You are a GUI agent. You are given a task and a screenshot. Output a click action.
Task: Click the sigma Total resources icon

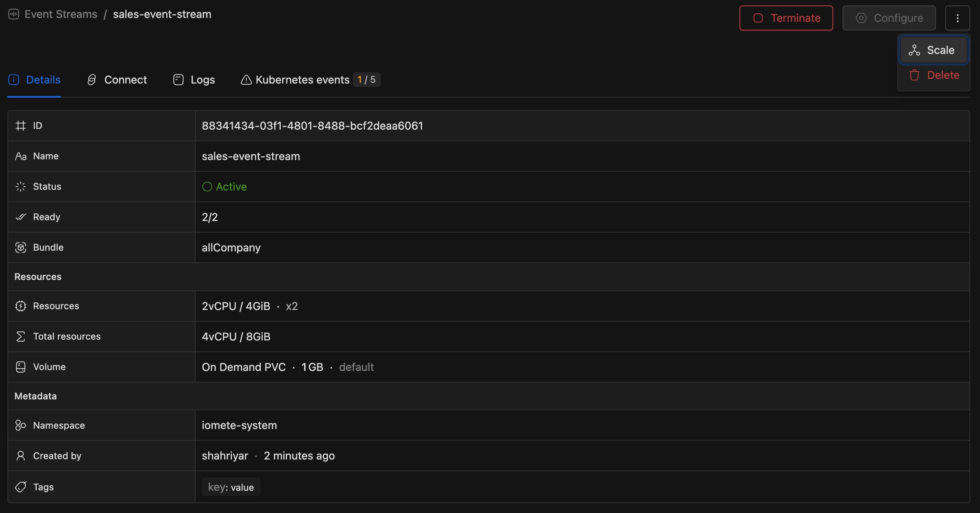click(x=21, y=337)
